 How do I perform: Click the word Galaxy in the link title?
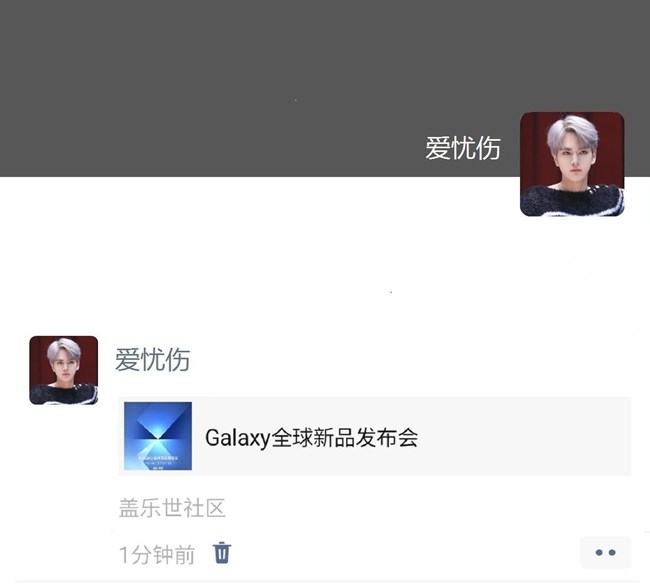238,438
